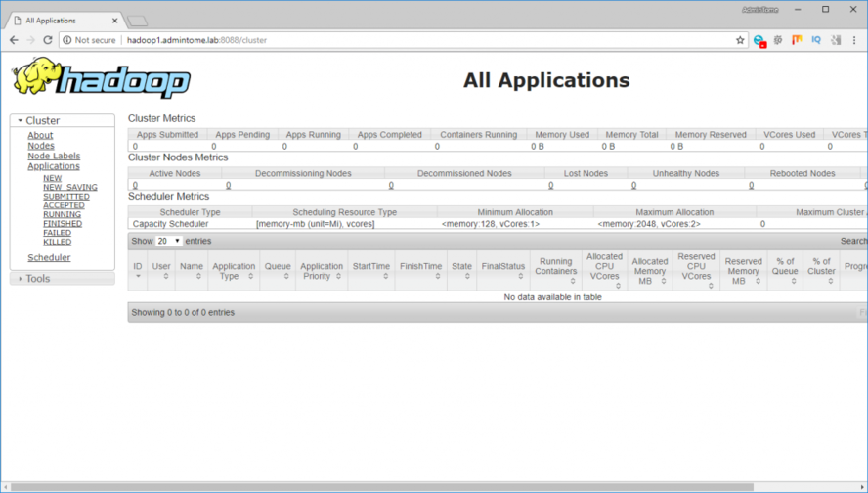Click the Not secure site info icon
Viewport: 868px width, 493px height.
click(x=67, y=40)
